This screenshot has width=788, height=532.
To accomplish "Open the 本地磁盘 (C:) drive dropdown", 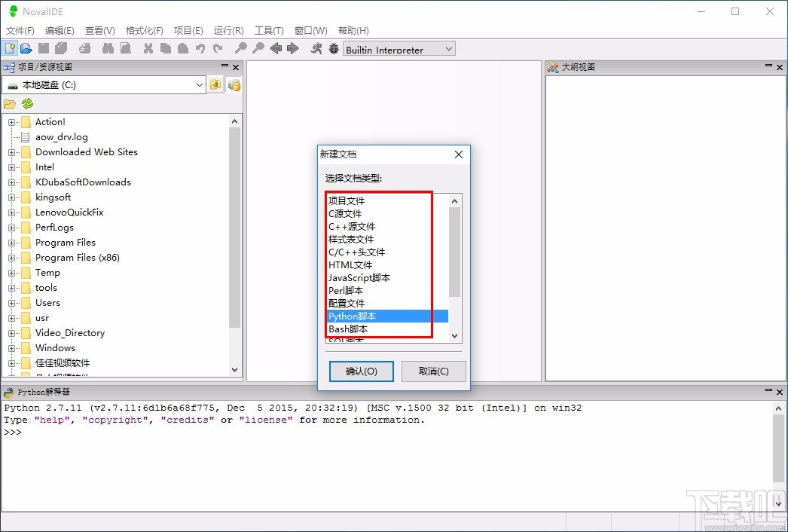I will 200,85.
